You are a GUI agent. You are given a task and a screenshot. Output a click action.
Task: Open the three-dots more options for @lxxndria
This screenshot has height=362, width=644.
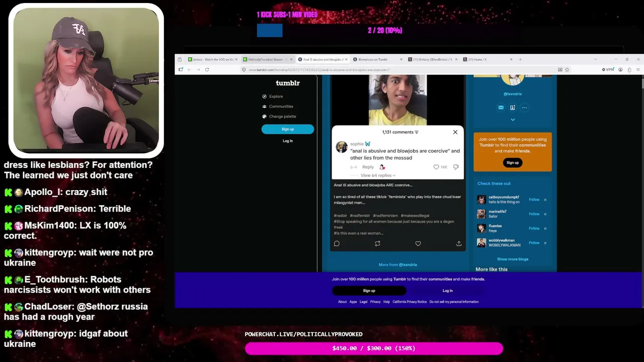point(524,108)
